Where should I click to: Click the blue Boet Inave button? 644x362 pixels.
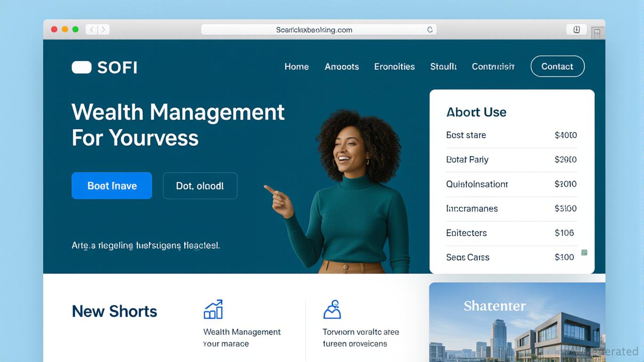click(x=112, y=186)
